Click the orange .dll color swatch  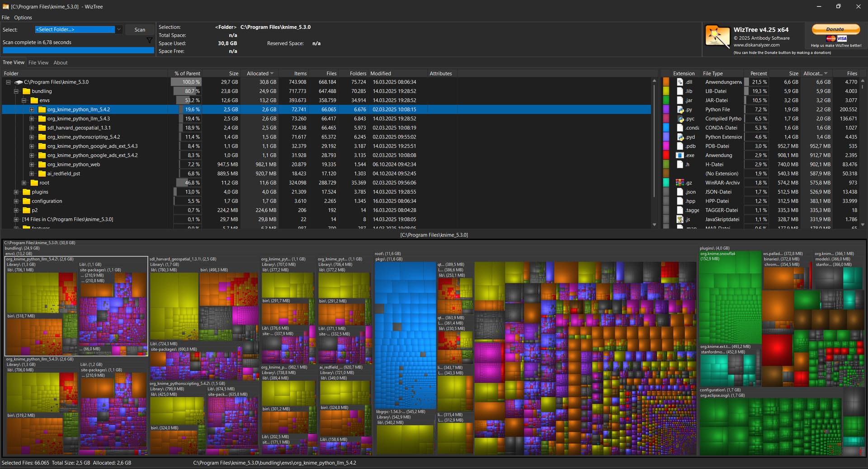click(666, 82)
